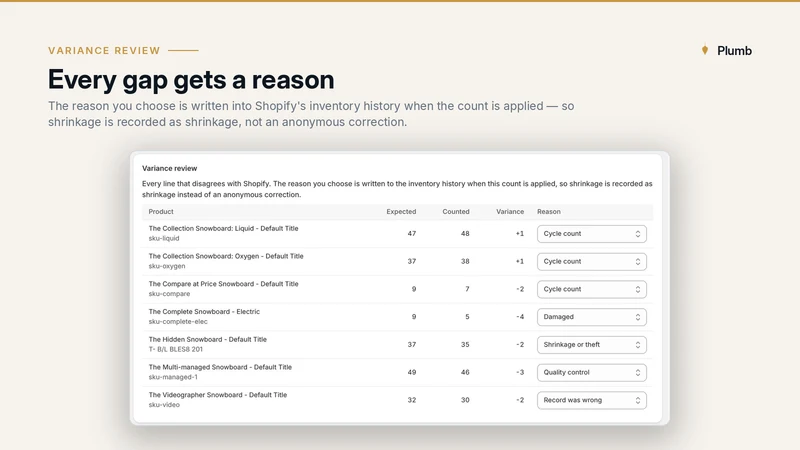The image size is (800, 450).
Task: Click the Reason column header
Action: [x=548, y=212]
